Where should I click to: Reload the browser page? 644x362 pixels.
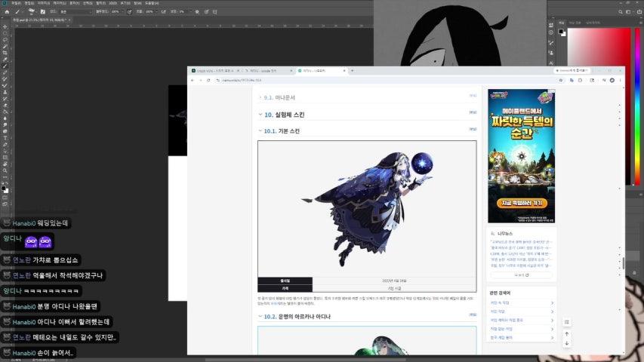point(208,81)
